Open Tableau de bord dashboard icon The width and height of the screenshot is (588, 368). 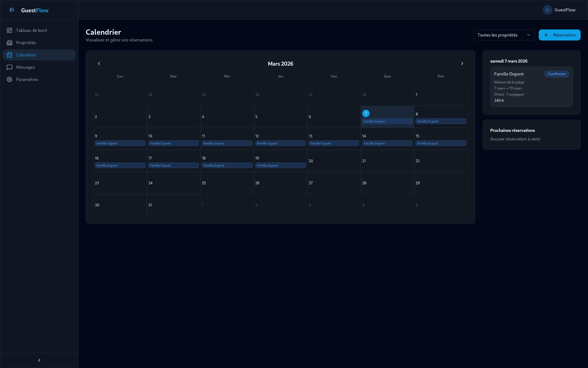pos(9,30)
